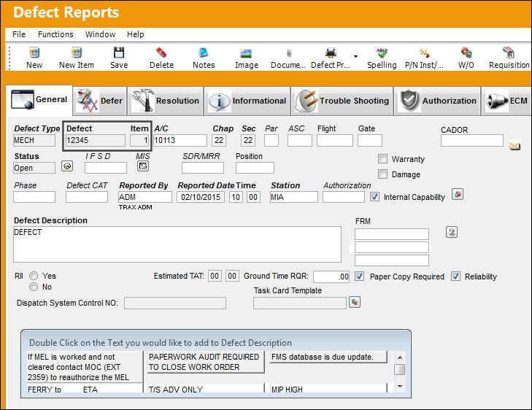This screenshot has height=410, width=532.
Task: Click the Position input field
Action: (255, 168)
